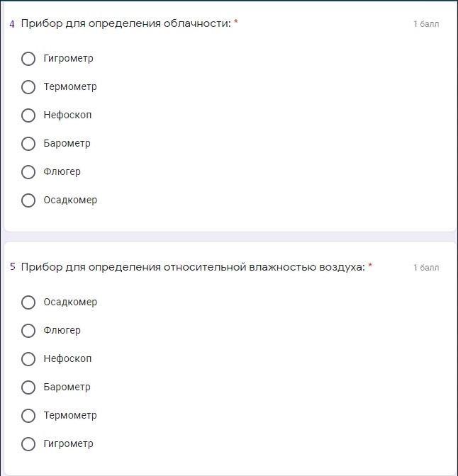Screen dimensions: 458x476
Task: Select Барометр for question 5
Action: tap(28, 387)
